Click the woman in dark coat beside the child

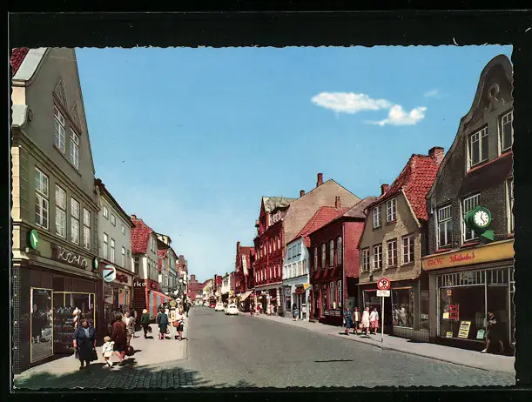84,342
